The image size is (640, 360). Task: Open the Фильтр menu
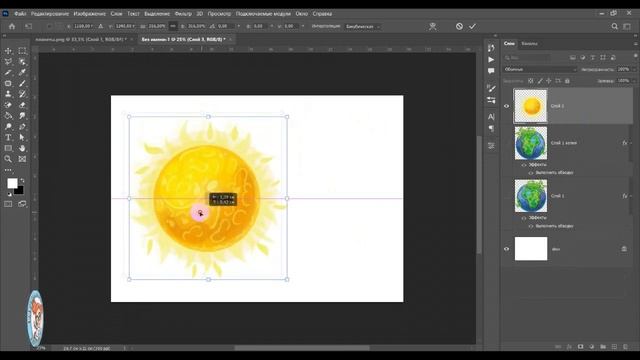point(183,13)
